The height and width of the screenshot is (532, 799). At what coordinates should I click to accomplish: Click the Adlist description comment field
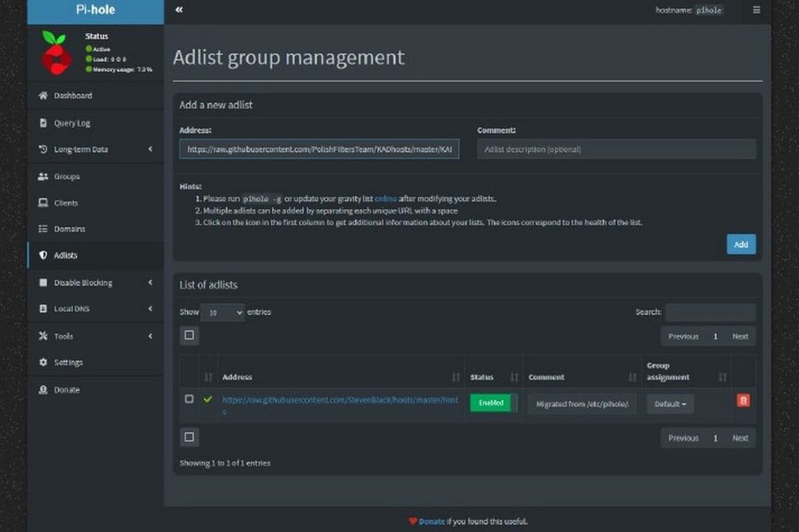616,149
